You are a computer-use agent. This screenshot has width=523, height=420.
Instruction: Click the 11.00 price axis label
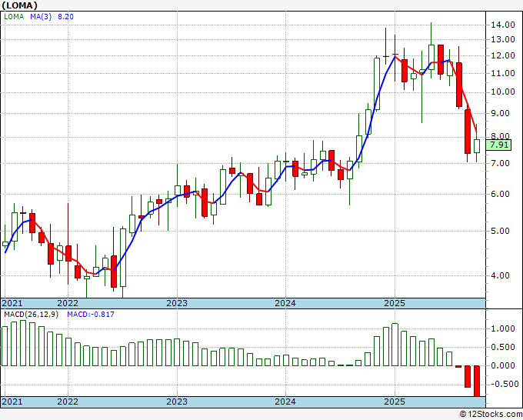coord(503,73)
